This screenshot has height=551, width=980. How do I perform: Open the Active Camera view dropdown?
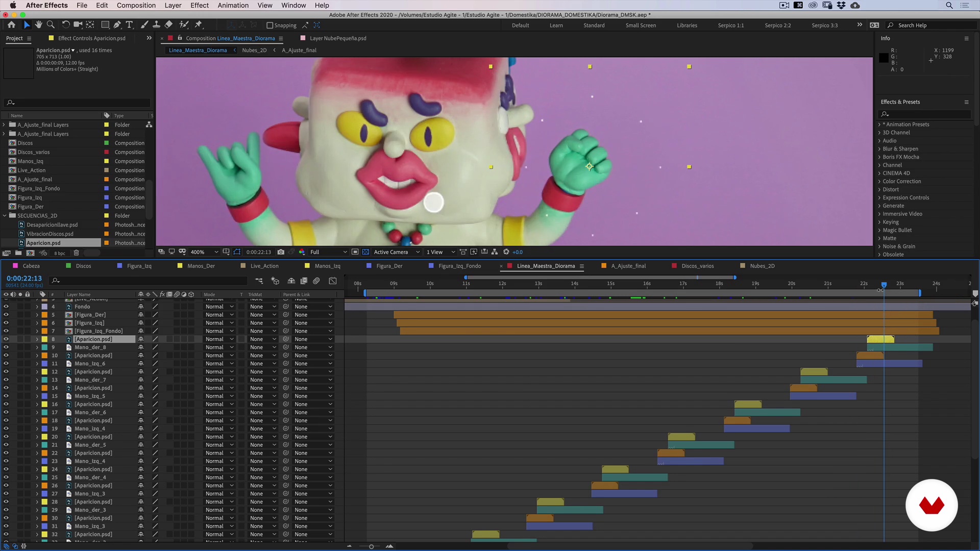[397, 252]
